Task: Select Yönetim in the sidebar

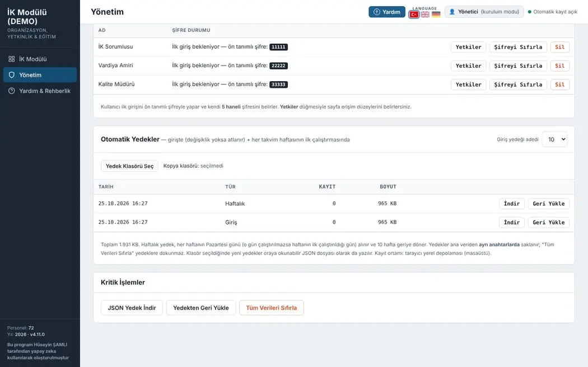Action: pyautogui.click(x=40, y=75)
